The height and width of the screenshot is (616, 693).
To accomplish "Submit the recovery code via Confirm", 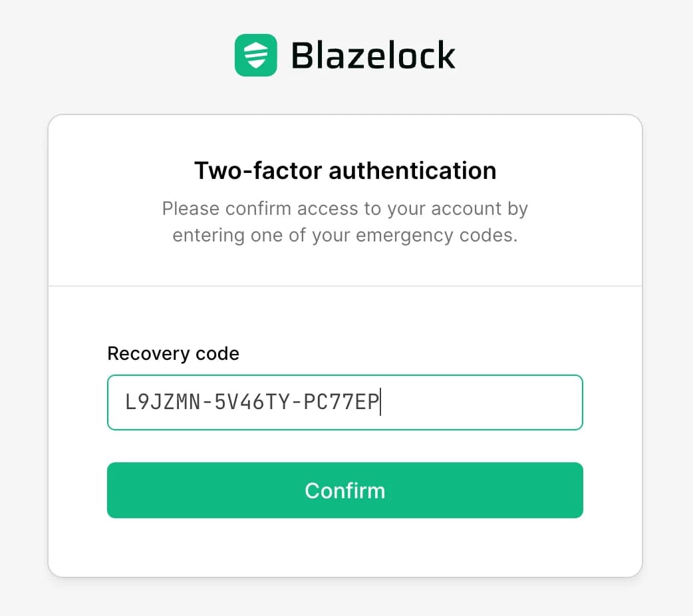I will 345,490.
